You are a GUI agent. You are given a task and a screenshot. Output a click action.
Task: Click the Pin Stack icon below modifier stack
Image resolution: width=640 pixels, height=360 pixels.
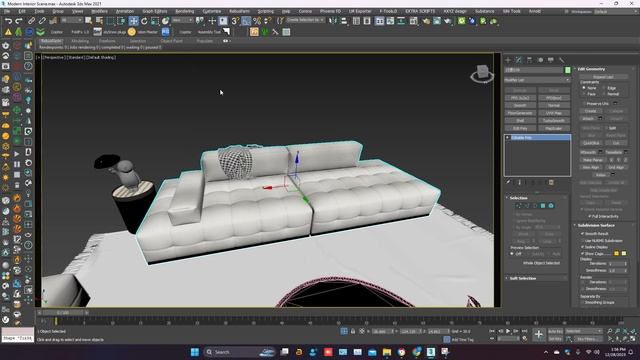coord(508,182)
